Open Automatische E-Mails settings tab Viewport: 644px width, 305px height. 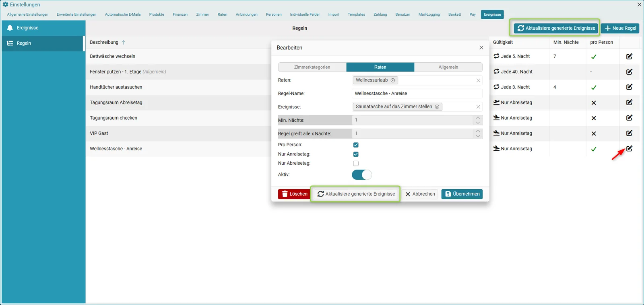tap(123, 14)
